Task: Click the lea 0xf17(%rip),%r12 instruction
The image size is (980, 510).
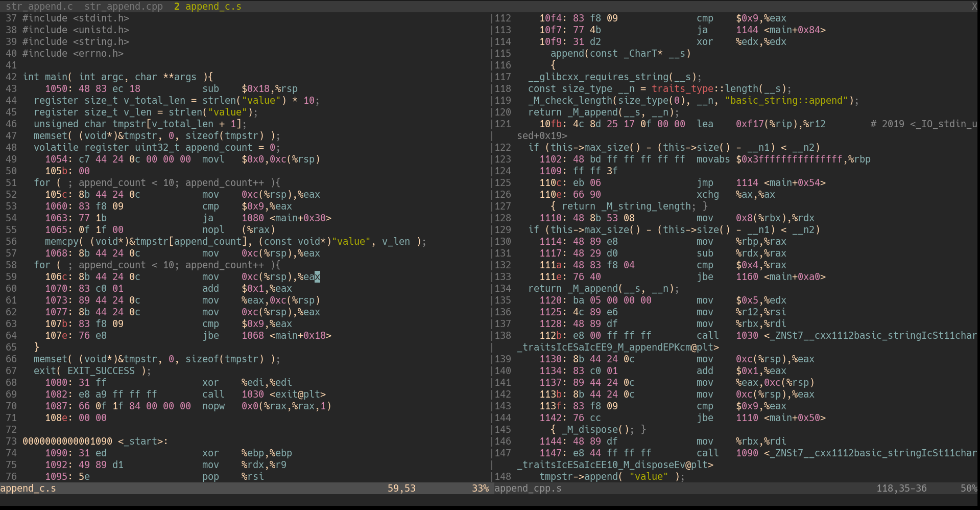Action: tap(705, 124)
